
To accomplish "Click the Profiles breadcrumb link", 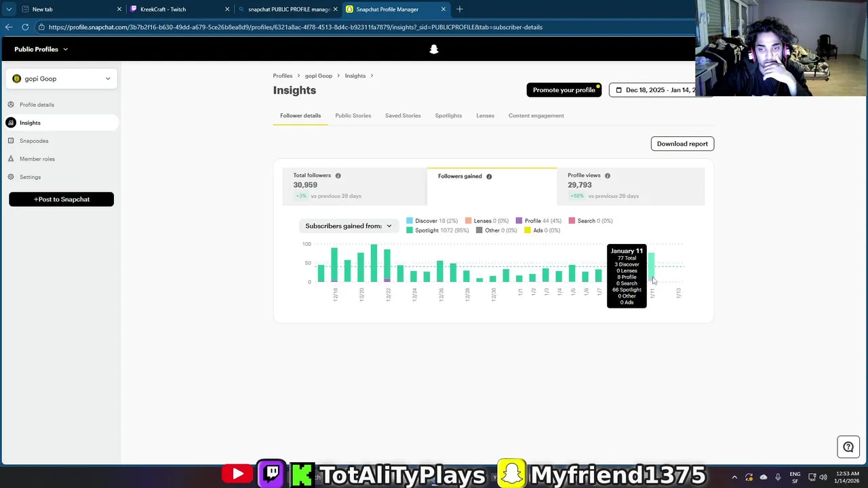I will click(283, 76).
